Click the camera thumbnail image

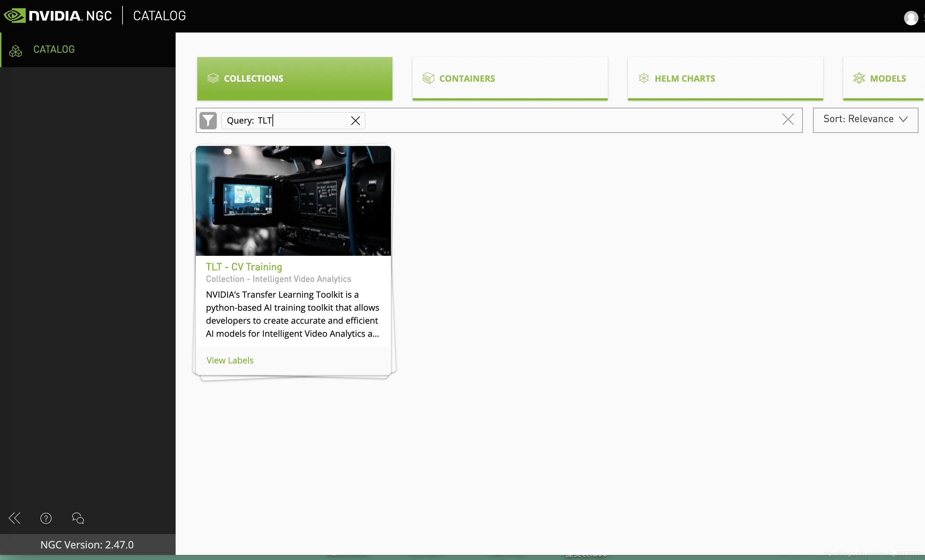(x=293, y=201)
